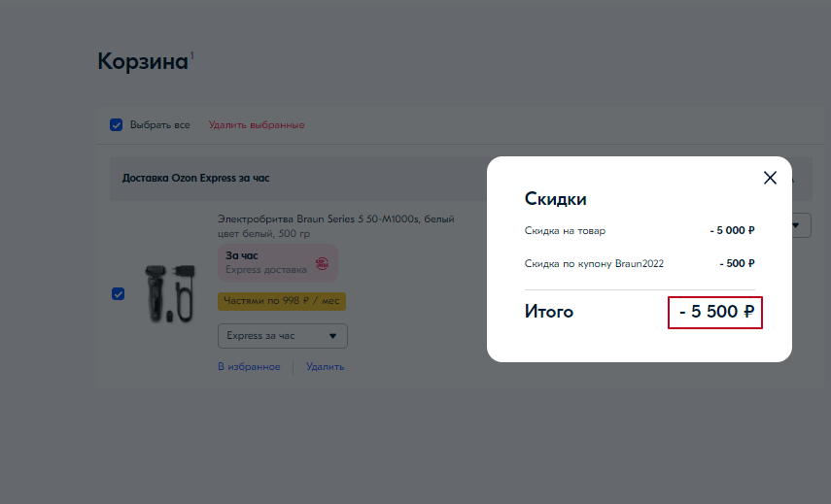Click the Удалить выбранные link
Viewport: 831px width, 504px height.
click(257, 125)
